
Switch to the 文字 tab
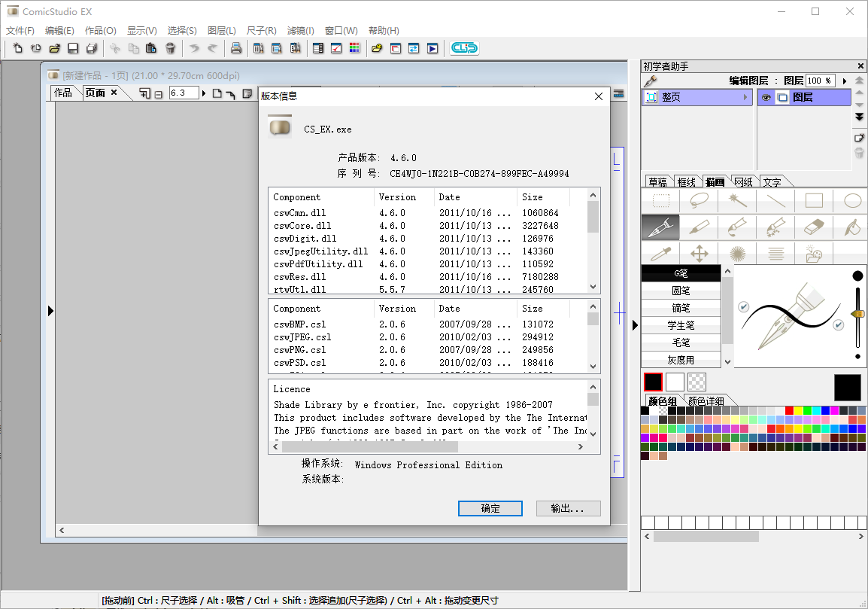pos(772,181)
